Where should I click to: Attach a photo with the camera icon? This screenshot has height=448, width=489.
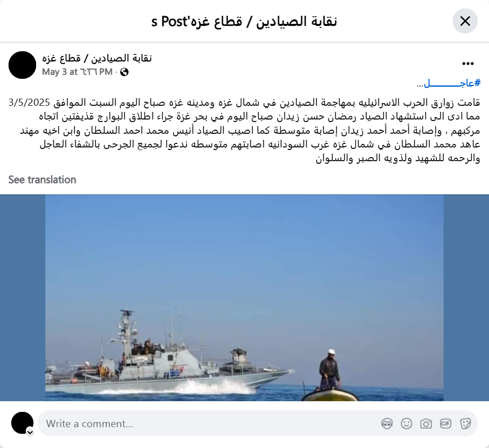(x=426, y=424)
